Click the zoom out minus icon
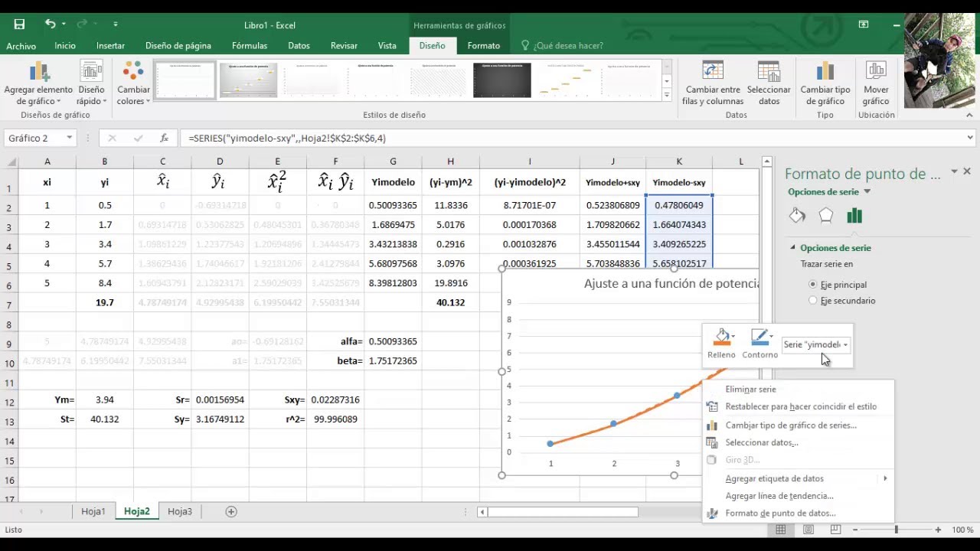Viewport: 980px width, 551px height. [x=854, y=530]
